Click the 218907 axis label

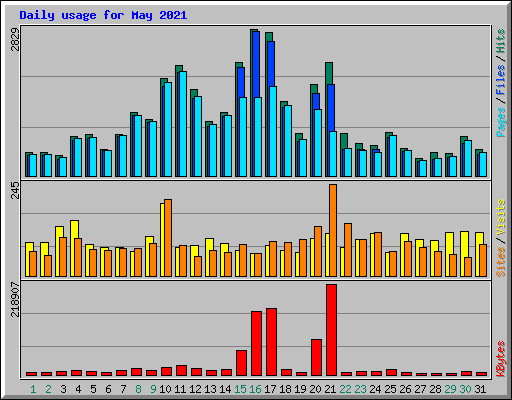pyautogui.click(x=15, y=299)
